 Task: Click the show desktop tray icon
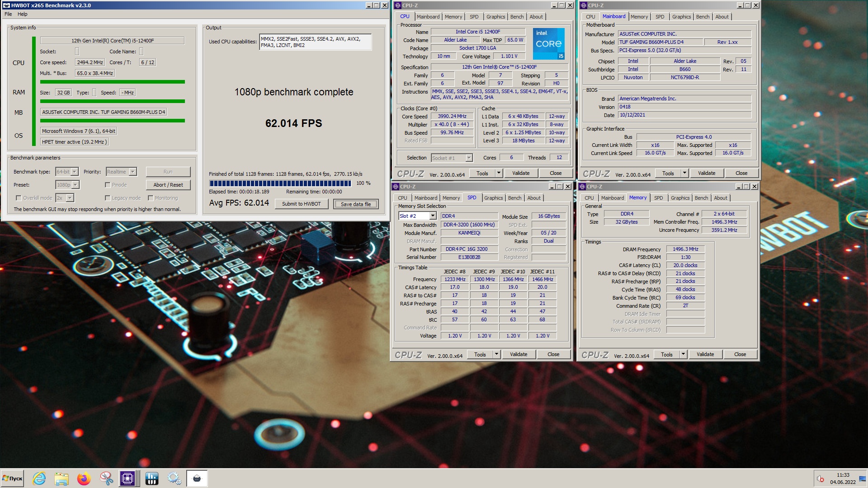point(863,478)
